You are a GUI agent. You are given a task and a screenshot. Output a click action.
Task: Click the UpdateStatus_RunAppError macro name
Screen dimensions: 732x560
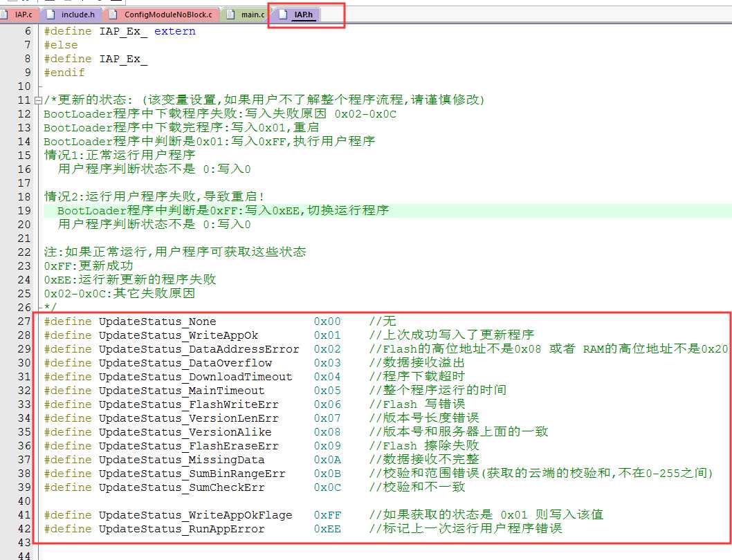click(x=181, y=529)
